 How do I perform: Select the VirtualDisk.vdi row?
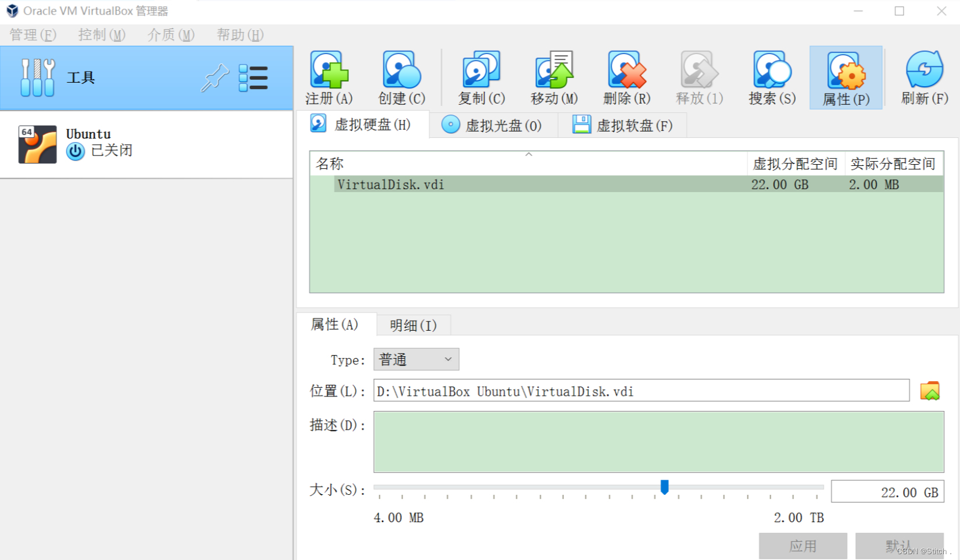(627, 185)
